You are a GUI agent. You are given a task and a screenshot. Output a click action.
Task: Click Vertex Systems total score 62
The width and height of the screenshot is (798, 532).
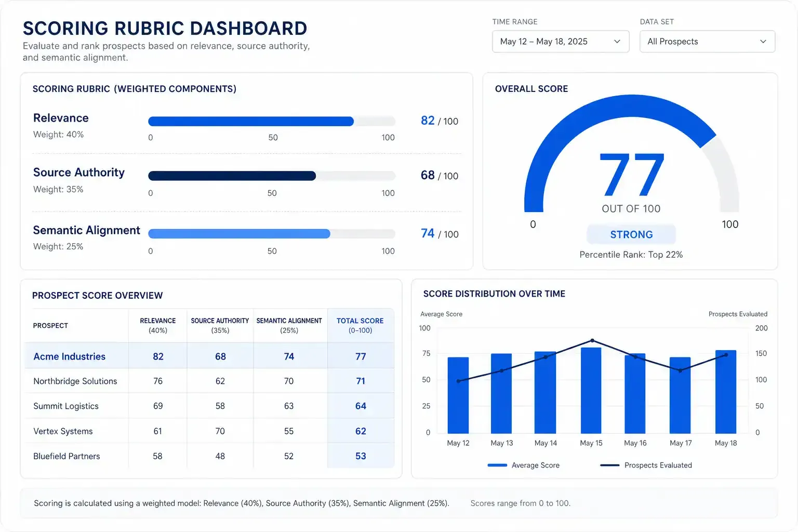point(361,431)
